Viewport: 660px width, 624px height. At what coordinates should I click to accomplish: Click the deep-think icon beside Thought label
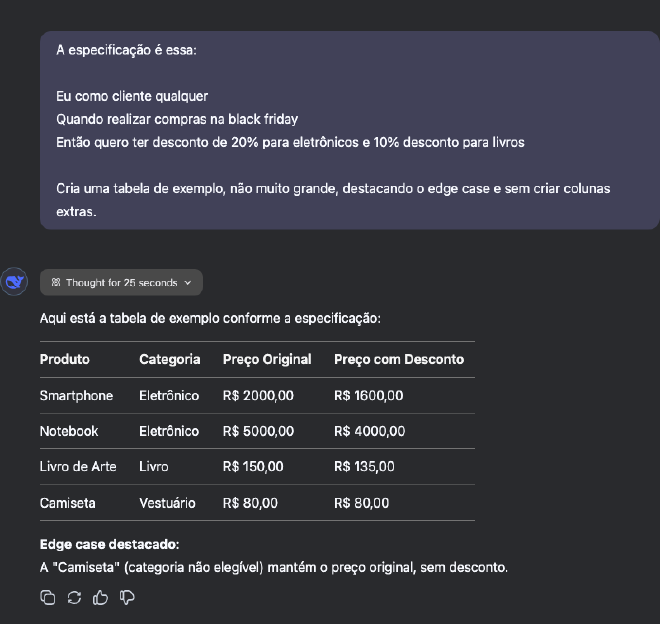(56, 283)
